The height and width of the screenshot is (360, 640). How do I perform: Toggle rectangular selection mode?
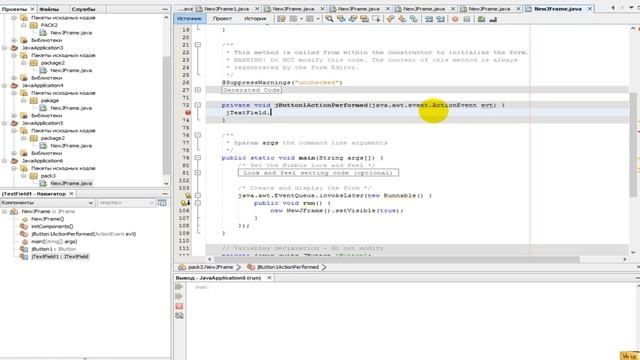pos(376,19)
